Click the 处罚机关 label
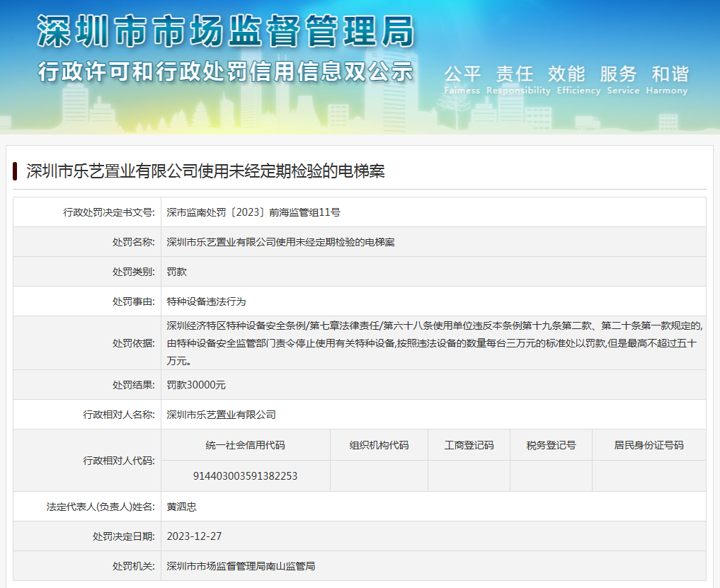 coord(134,566)
